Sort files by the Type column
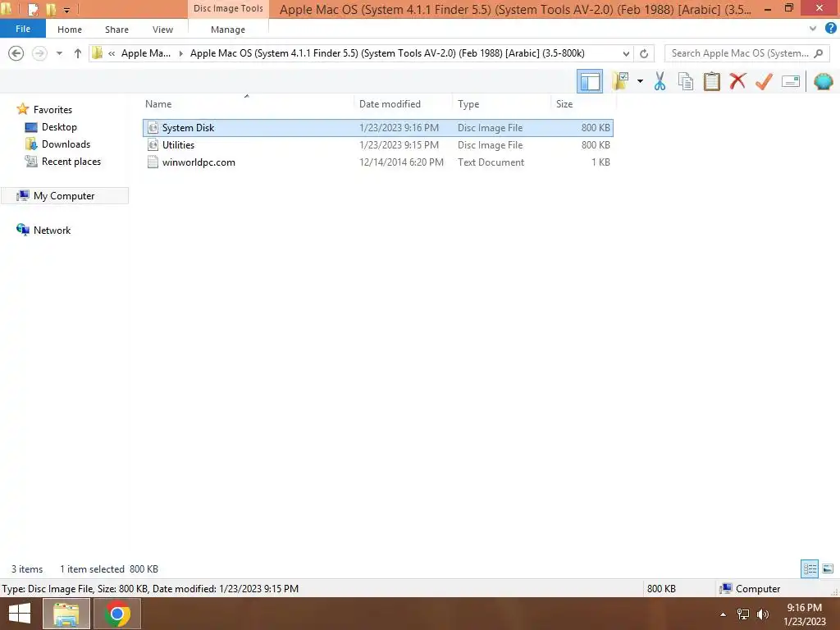 coord(501,104)
